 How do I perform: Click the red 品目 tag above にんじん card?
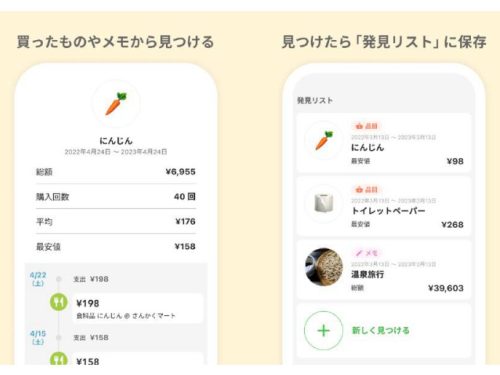[366, 126]
